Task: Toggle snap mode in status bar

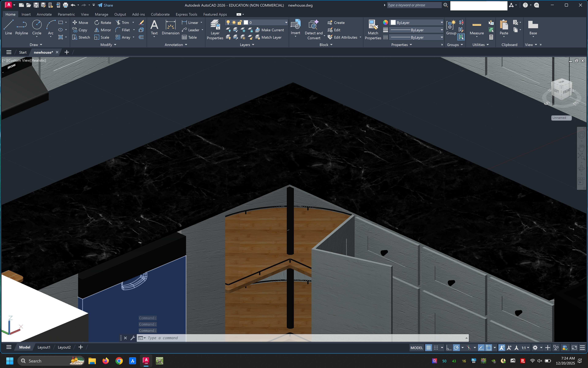Action: click(436, 348)
